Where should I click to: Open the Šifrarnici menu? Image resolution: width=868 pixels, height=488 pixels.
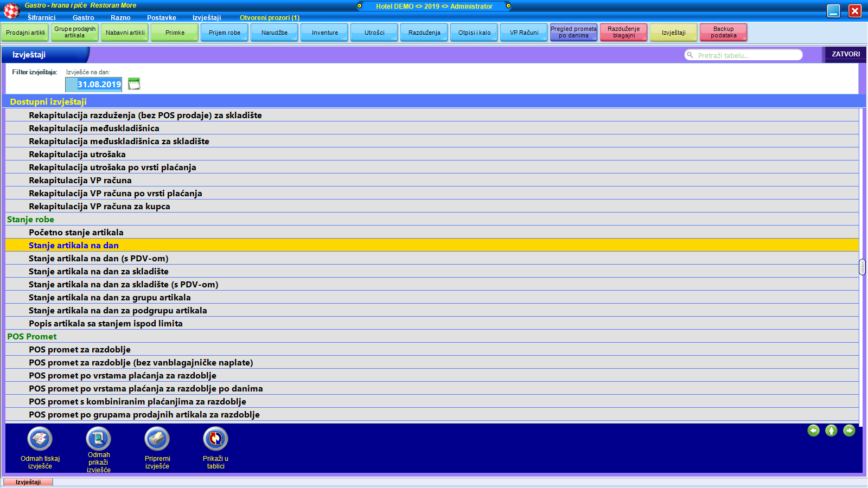[x=41, y=18]
